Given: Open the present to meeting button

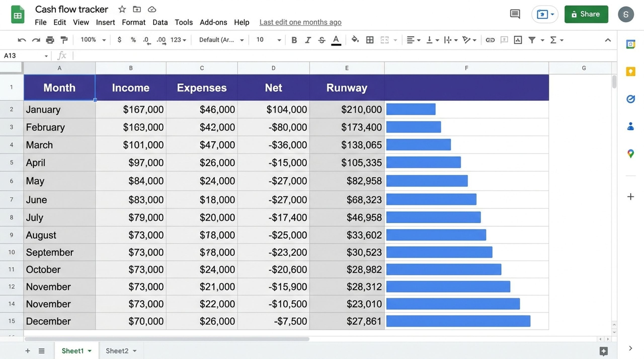Looking at the screenshot, I should (x=545, y=14).
